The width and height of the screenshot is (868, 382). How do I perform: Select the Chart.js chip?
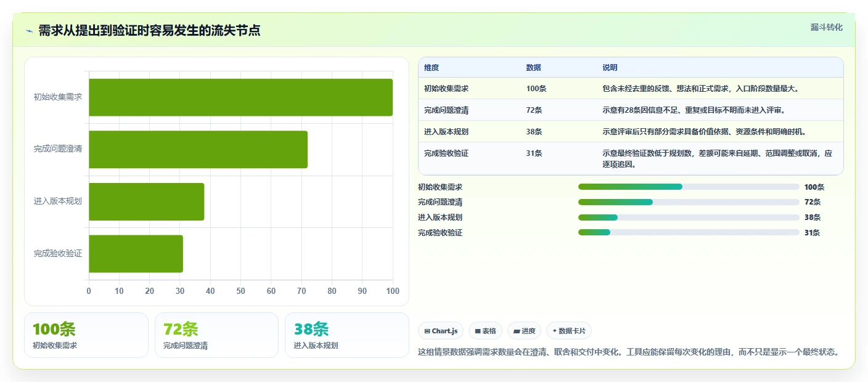point(441,331)
